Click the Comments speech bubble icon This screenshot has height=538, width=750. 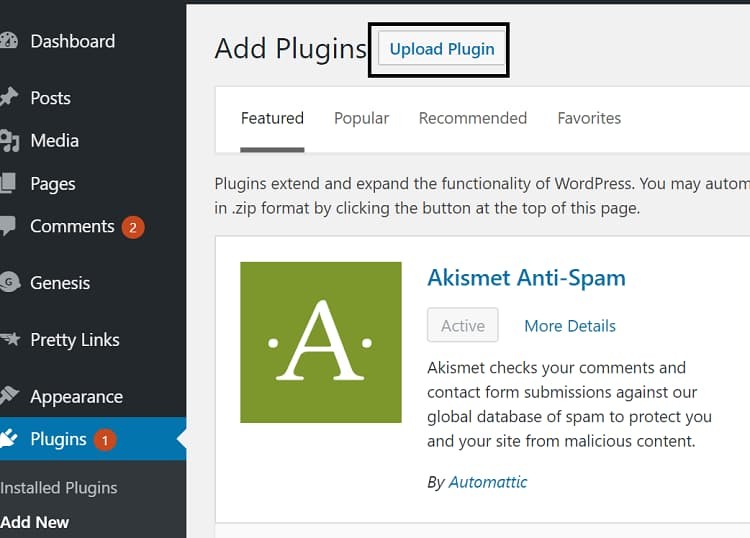pyautogui.click(x=8, y=226)
